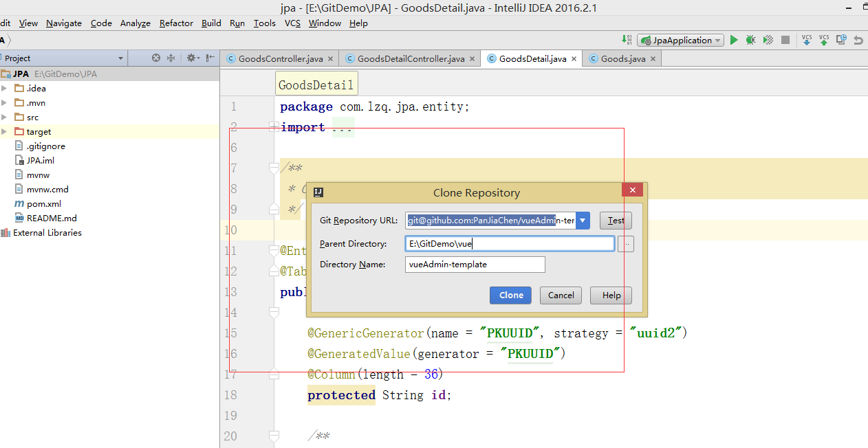Click the Clone button
Viewport: 868px width, 448px height.
click(x=511, y=295)
